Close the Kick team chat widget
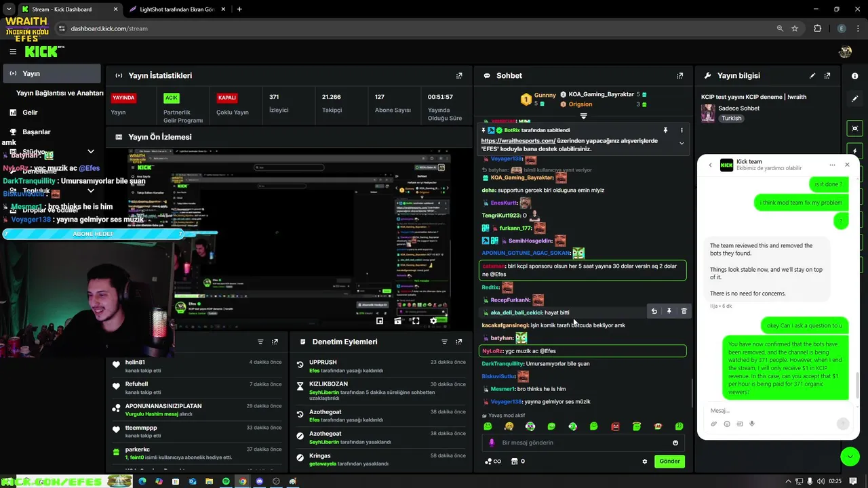Screen dimensions: 868x488 [847, 165]
